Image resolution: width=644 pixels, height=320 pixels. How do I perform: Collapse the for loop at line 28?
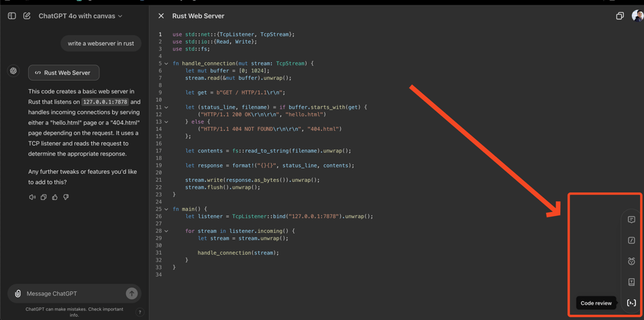click(166, 231)
